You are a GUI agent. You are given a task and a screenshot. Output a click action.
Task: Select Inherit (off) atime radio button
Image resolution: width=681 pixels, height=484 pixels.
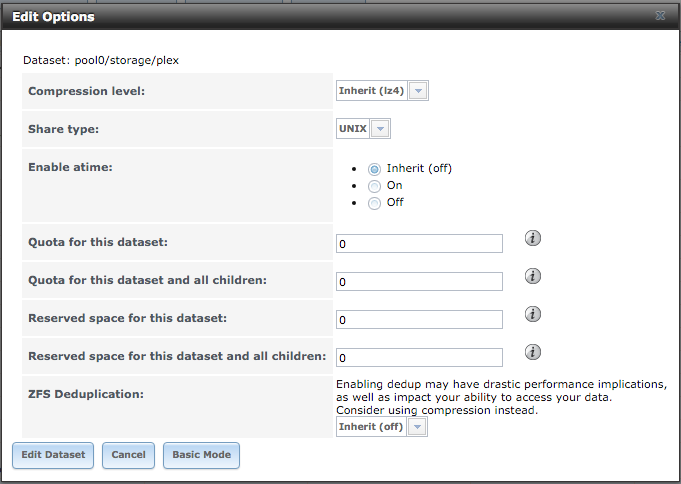point(374,169)
